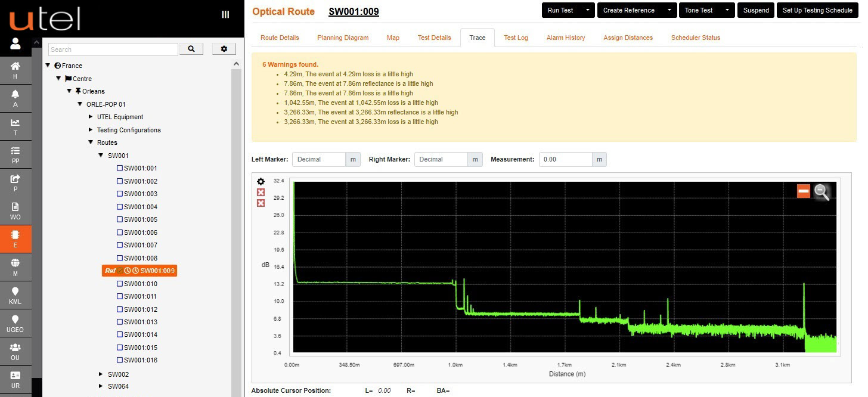Image resolution: width=868 pixels, height=397 pixels.
Task: Switch to the Test Log tab
Action: coord(516,38)
